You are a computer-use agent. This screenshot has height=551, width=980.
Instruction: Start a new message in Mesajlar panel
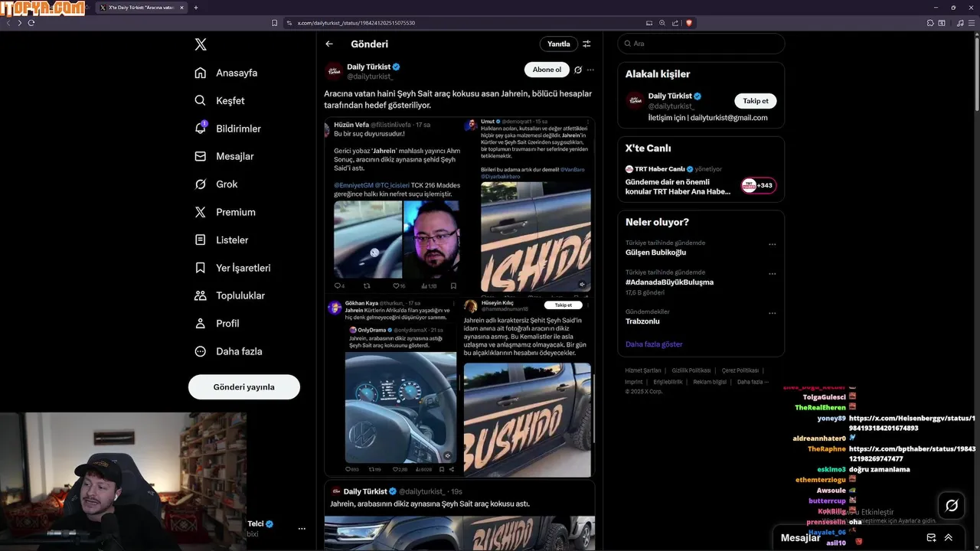(932, 538)
